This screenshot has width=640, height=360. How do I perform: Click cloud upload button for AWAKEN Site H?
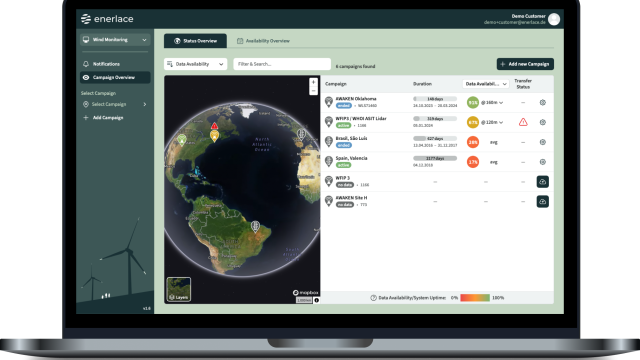coord(542,201)
